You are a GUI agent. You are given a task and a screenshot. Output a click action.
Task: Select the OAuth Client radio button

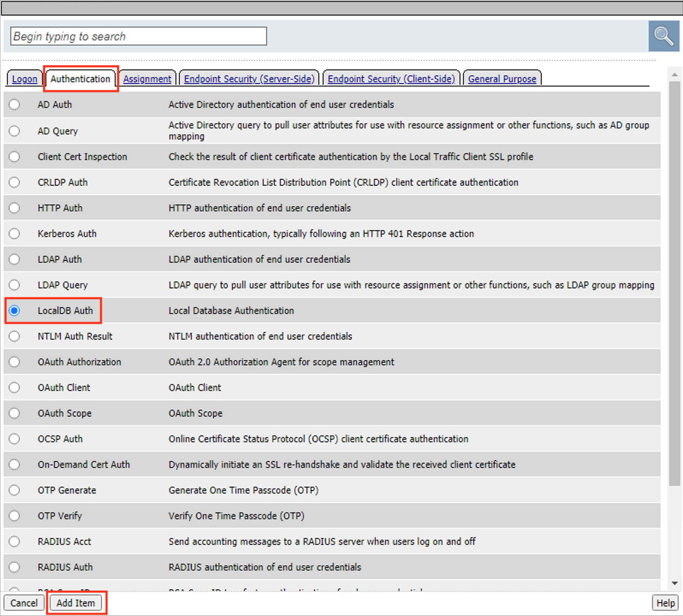15,388
